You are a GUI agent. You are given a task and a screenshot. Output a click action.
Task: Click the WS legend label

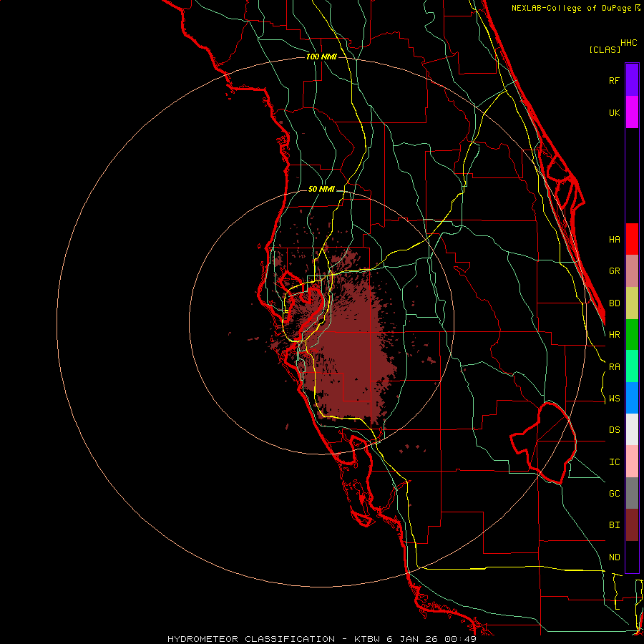click(614, 399)
